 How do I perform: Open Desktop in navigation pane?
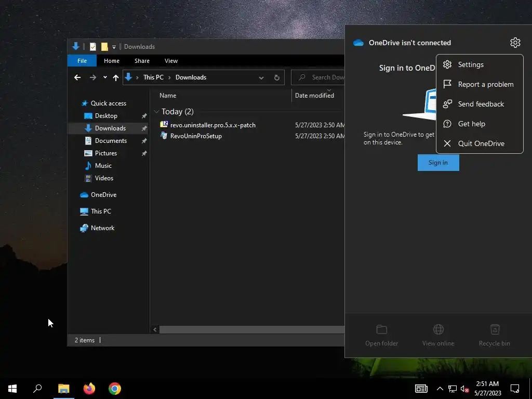[x=106, y=116]
